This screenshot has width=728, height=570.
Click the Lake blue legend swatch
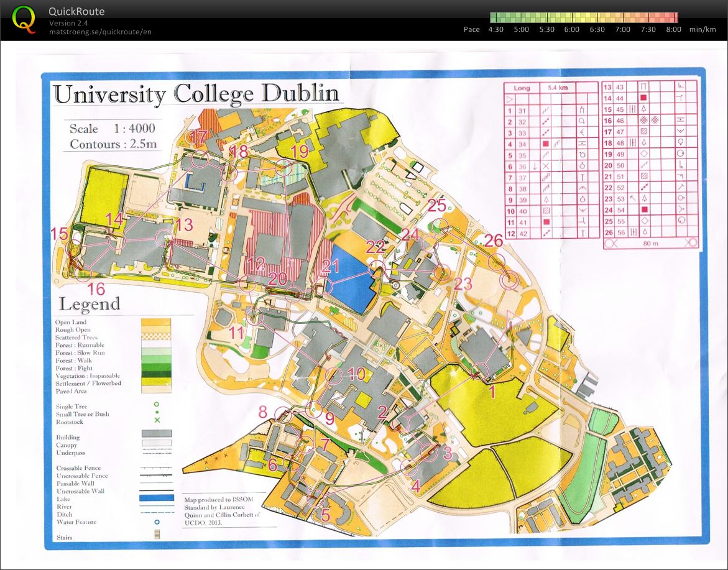point(157,498)
